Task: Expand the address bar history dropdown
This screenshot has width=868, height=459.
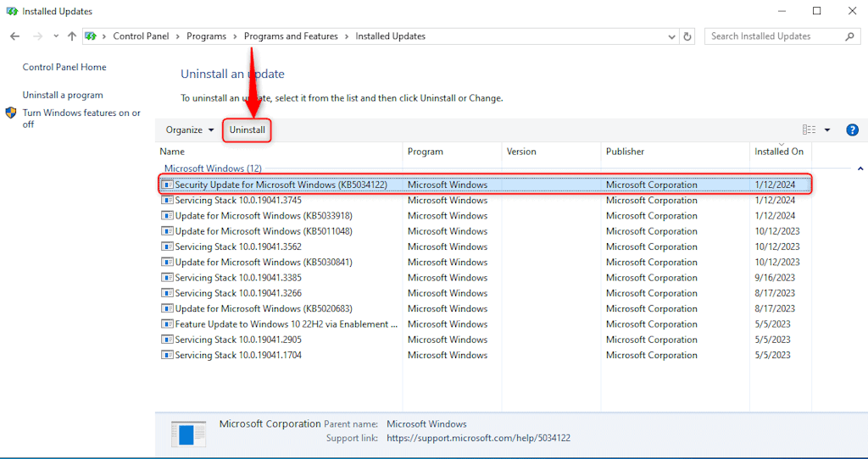Action: [x=672, y=36]
